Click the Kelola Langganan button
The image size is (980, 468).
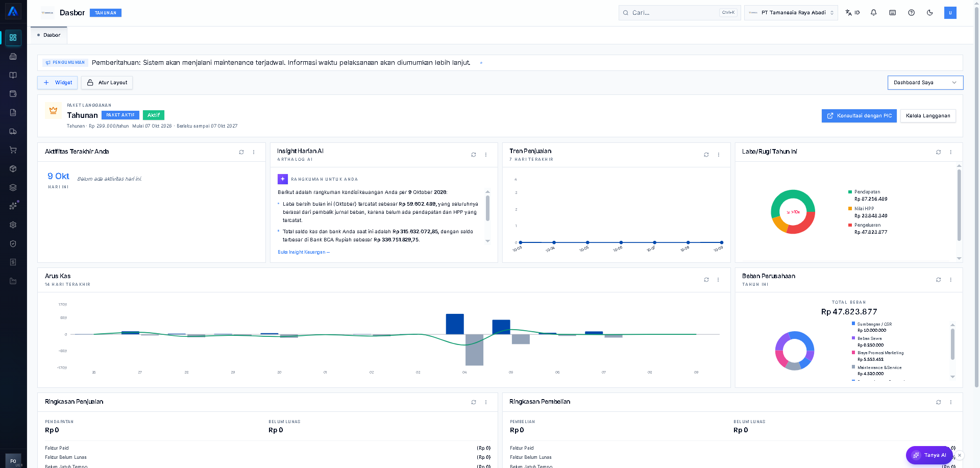click(x=928, y=116)
